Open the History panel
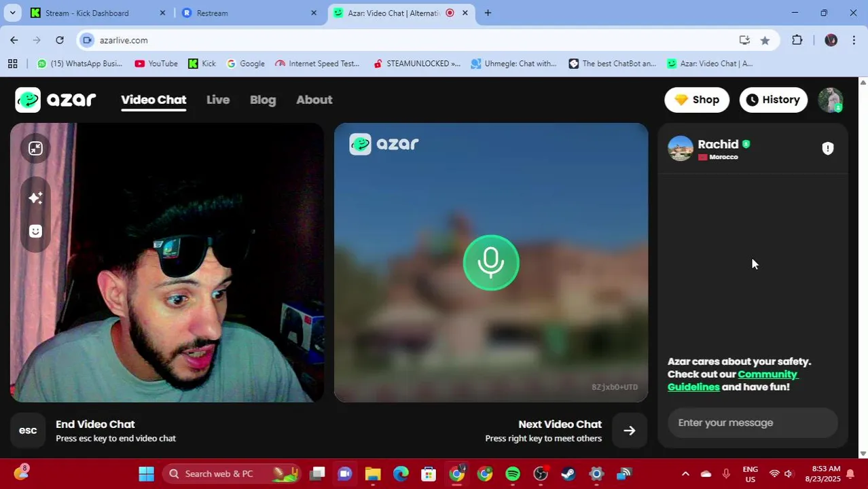This screenshot has height=489, width=868. coord(773,100)
